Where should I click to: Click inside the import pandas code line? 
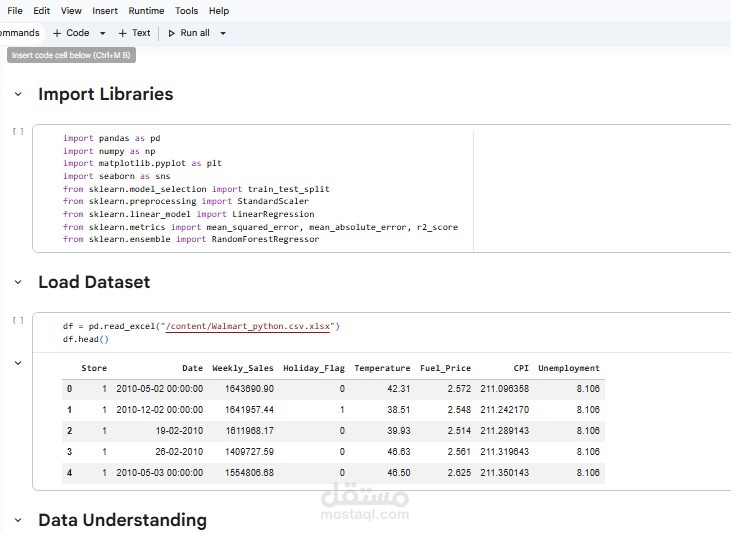112,138
